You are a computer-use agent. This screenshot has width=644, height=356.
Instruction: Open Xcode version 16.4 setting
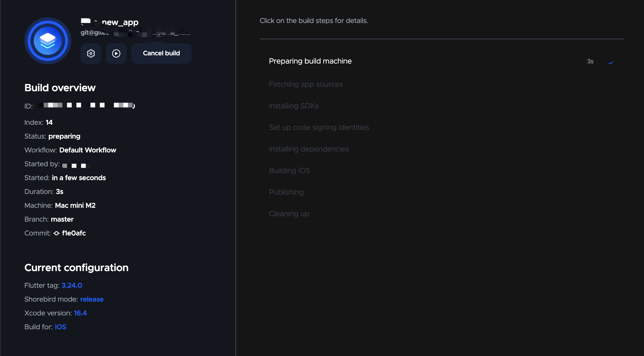[80, 313]
